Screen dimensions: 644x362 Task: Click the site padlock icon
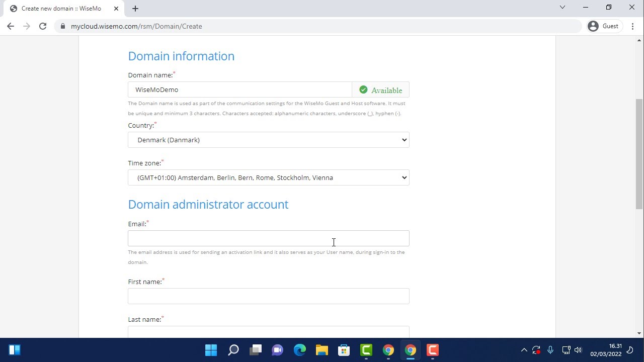63,26
